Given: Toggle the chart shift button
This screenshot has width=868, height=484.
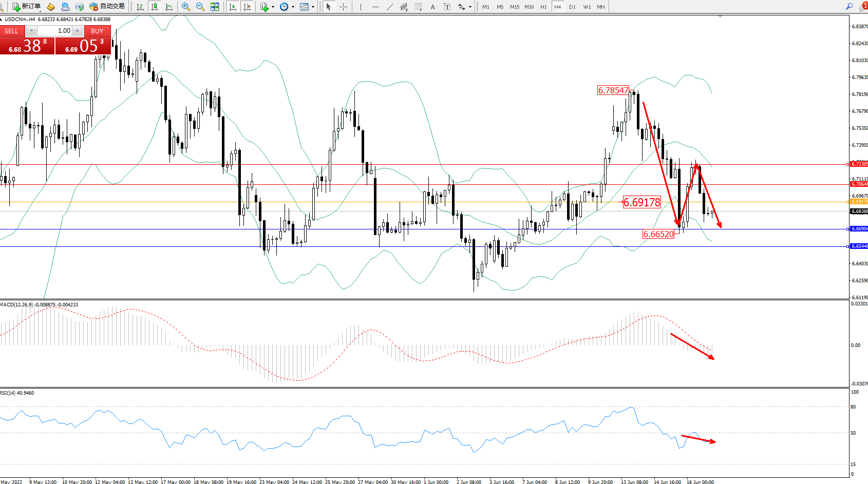Looking at the screenshot, I should click(247, 7).
